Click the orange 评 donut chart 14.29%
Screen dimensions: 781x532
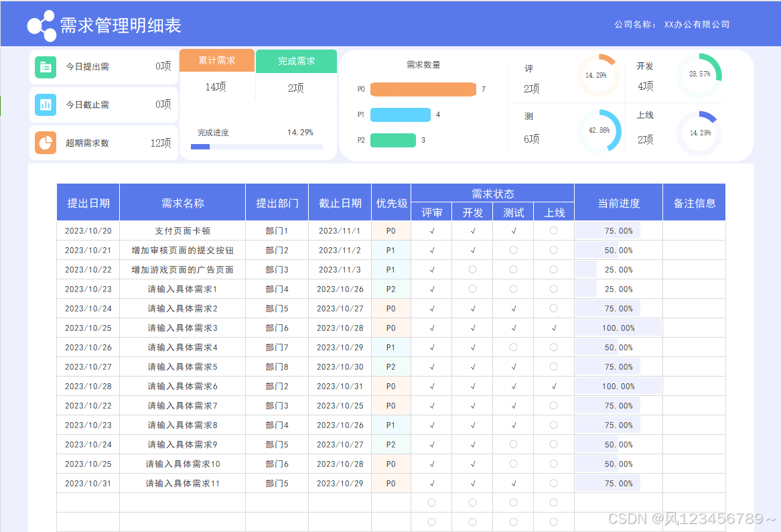click(x=599, y=75)
